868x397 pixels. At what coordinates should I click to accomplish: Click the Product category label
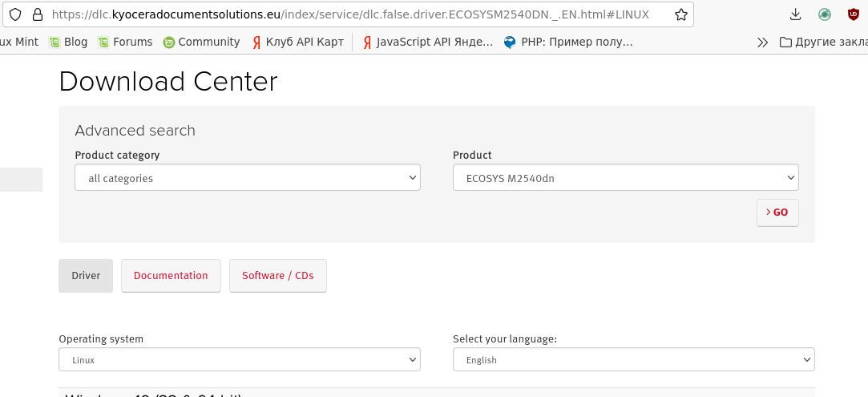click(x=117, y=155)
